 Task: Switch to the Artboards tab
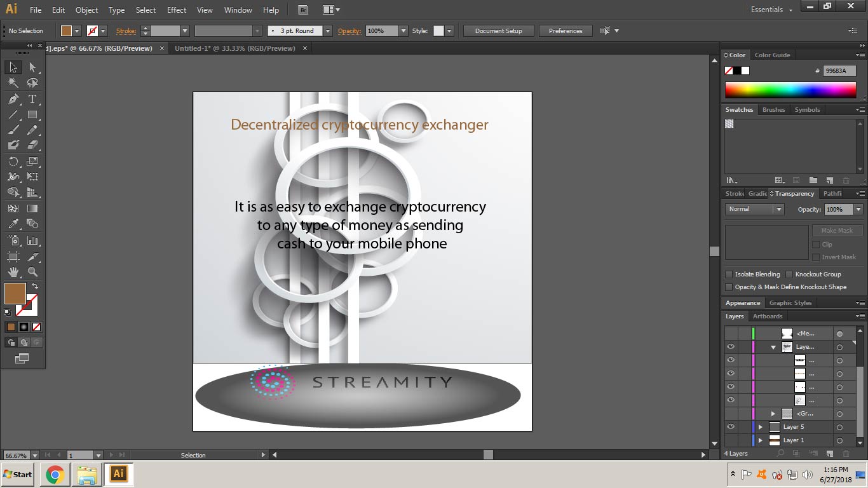coord(768,316)
